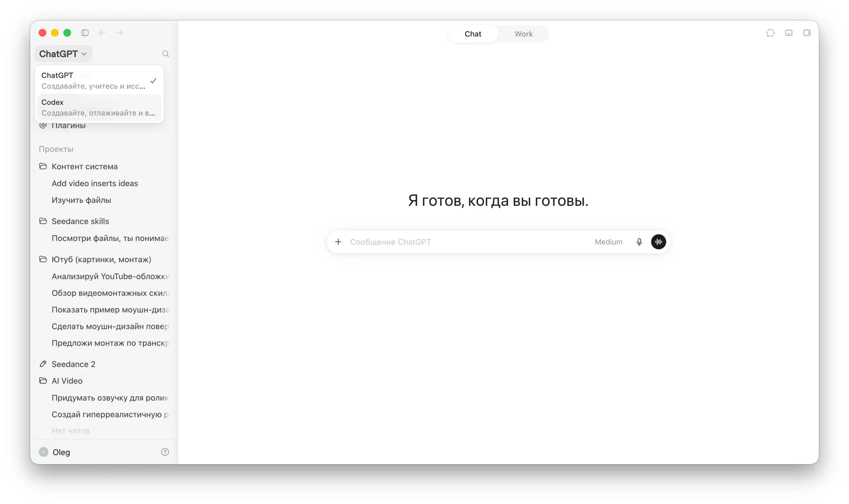
Task: Start voice mode with the waveform button
Action: click(658, 242)
